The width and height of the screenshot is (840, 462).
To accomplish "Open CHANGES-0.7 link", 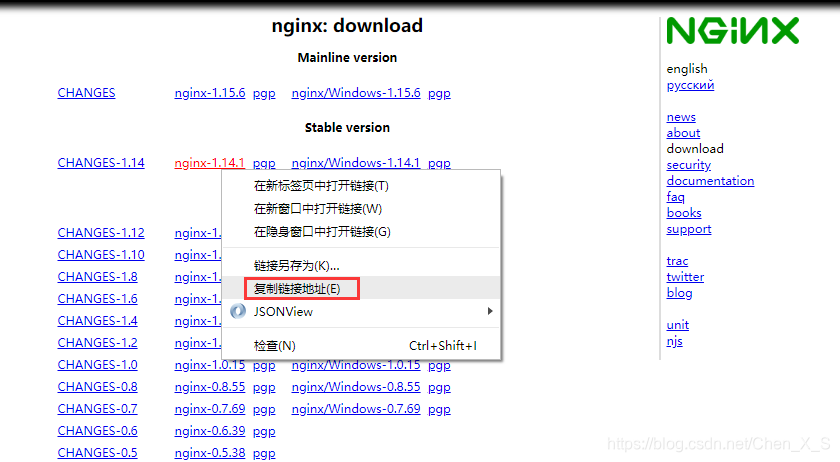I will (x=98, y=409).
